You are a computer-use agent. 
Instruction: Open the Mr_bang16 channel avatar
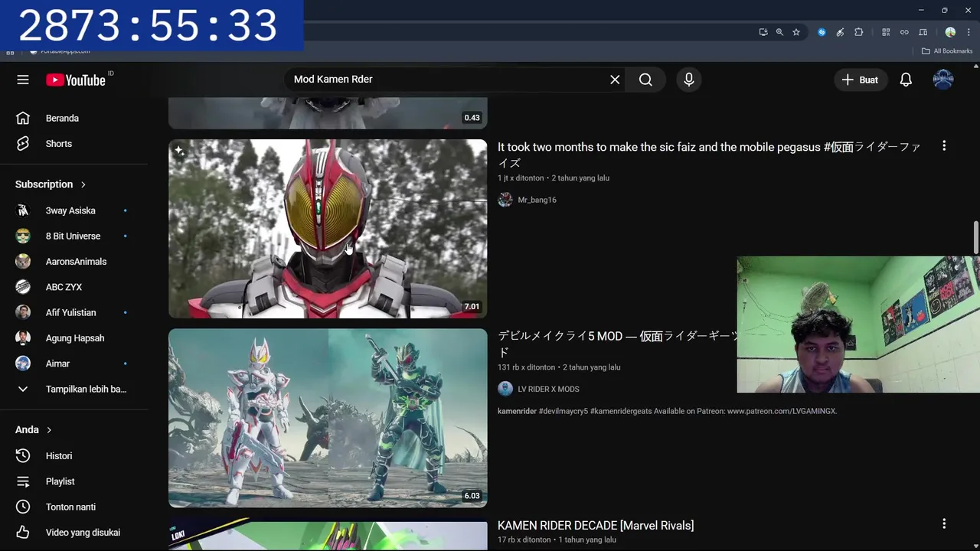(505, 200)
